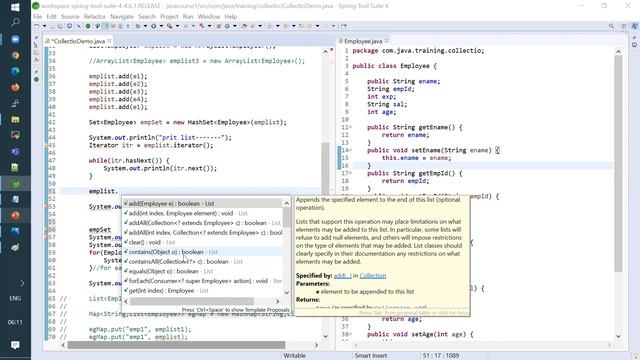Follow the Collection link in Javadoc popup
Screen dimensions: 640x360
(372, 276)
